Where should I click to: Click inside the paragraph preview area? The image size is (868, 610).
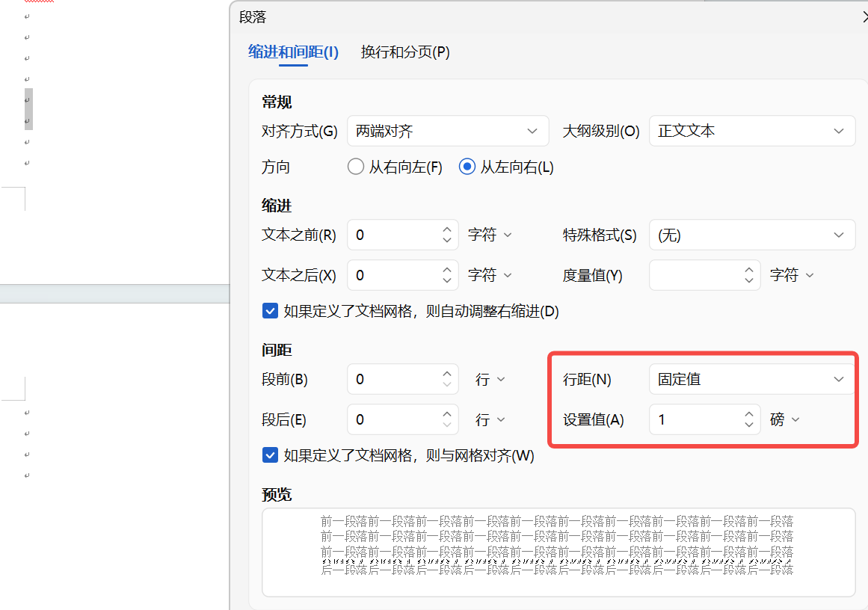pos(558,552)
